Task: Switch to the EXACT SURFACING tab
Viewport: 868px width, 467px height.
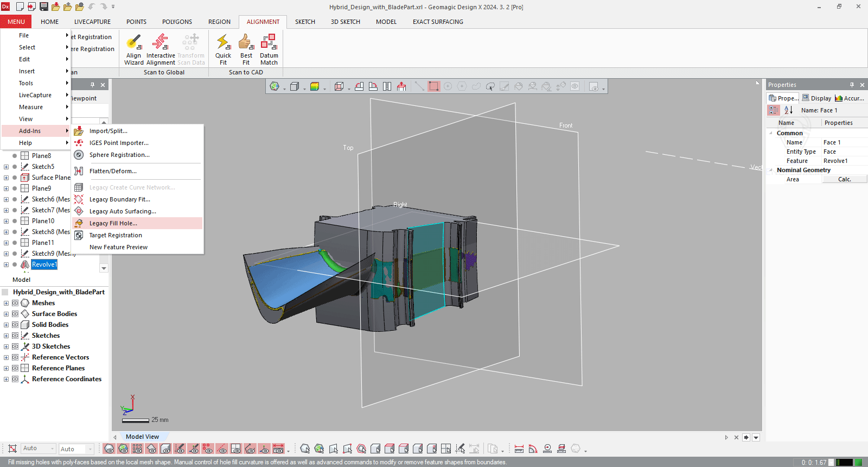Action: (x=438, y=22)
